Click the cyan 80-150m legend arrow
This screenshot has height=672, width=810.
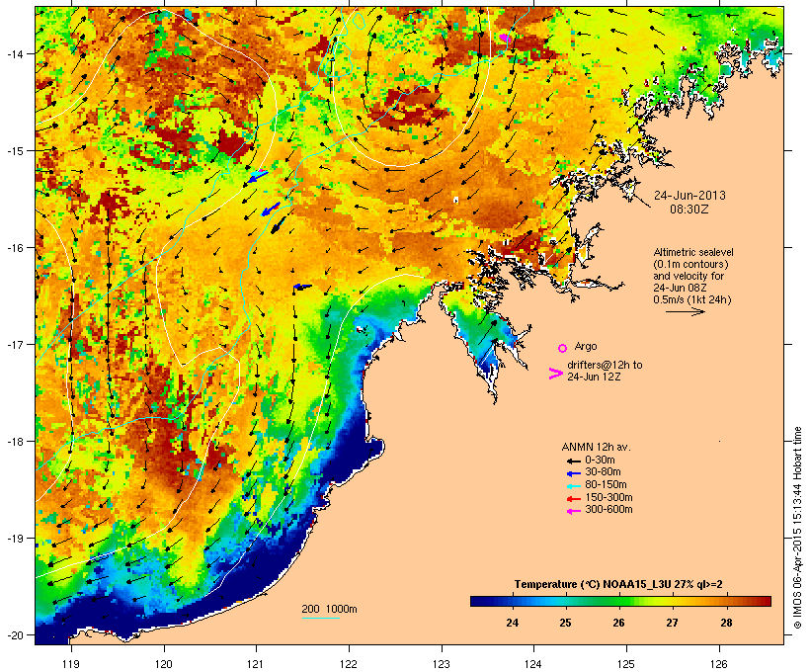point(573,486)
